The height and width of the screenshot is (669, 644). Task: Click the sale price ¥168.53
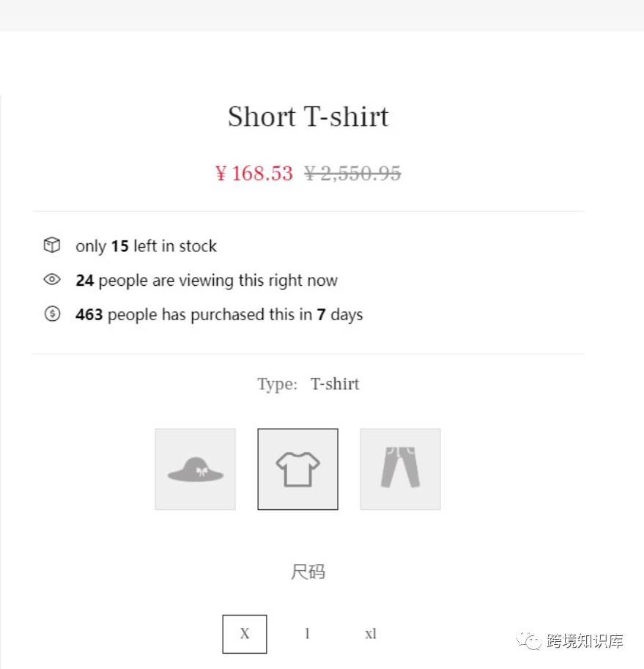tap(253, 173)
